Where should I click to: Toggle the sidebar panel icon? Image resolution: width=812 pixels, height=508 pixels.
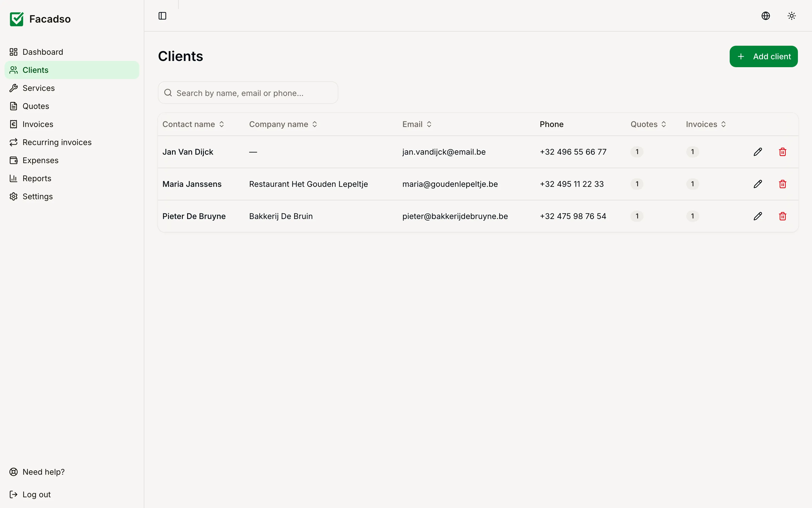(x=162, y=16)
